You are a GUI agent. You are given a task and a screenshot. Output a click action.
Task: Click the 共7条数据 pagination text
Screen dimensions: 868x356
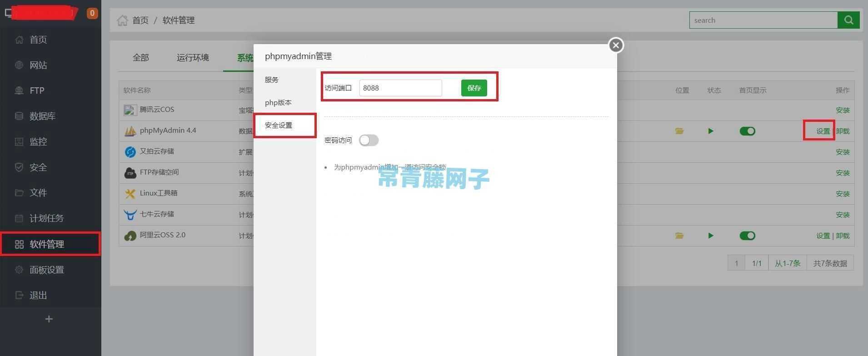pos(830,263)
